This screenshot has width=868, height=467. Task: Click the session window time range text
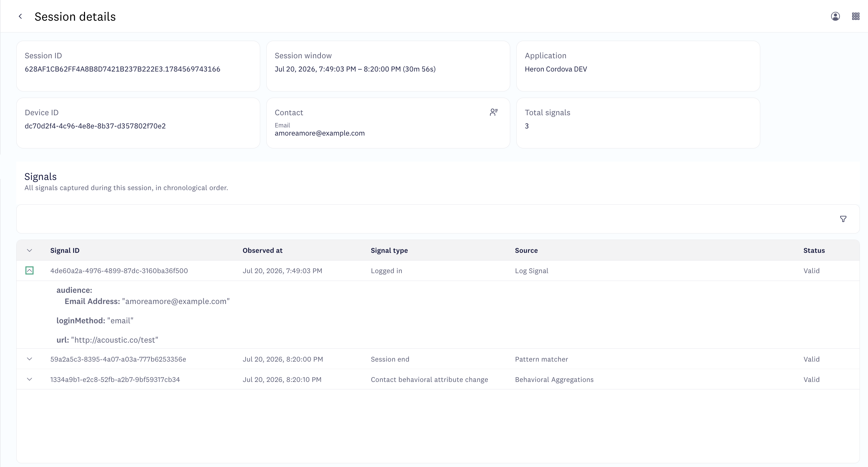click(x=355, y=69)
